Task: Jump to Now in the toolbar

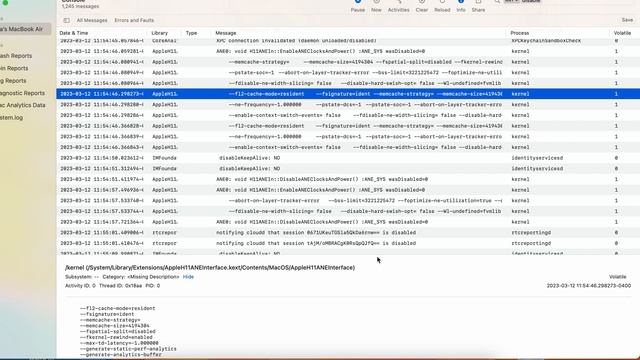Action: [x=376, y=6]
